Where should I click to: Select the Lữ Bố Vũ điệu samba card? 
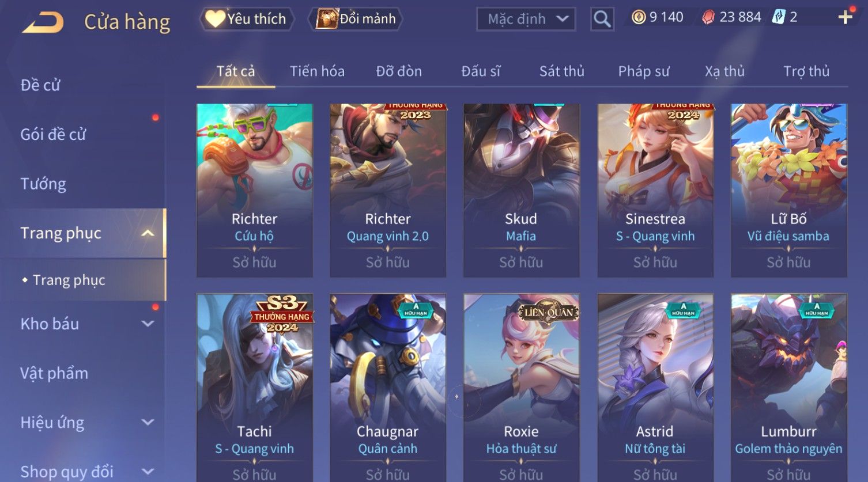coord(788,191)
